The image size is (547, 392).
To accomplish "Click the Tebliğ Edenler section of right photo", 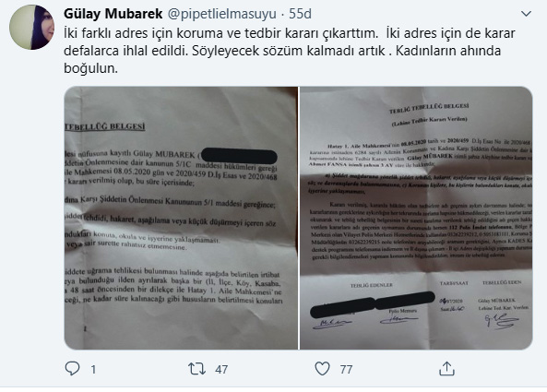I will coord(372,285).
